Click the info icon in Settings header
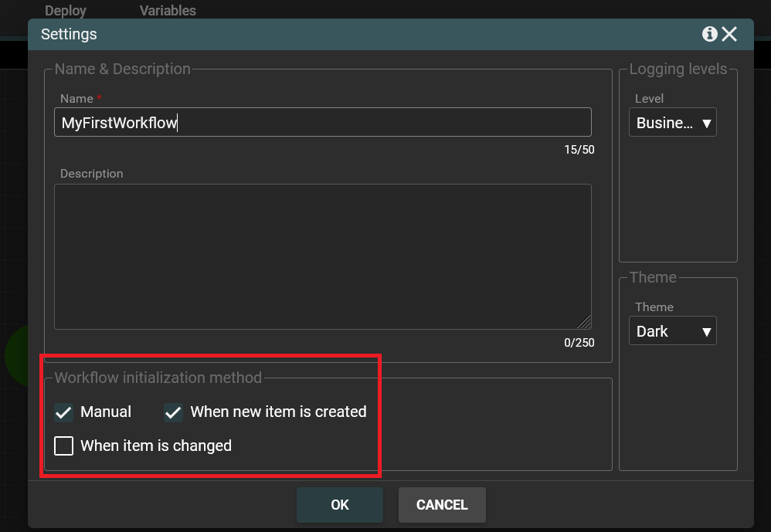Viewport: 771px width, 532px height. [709, 35]
